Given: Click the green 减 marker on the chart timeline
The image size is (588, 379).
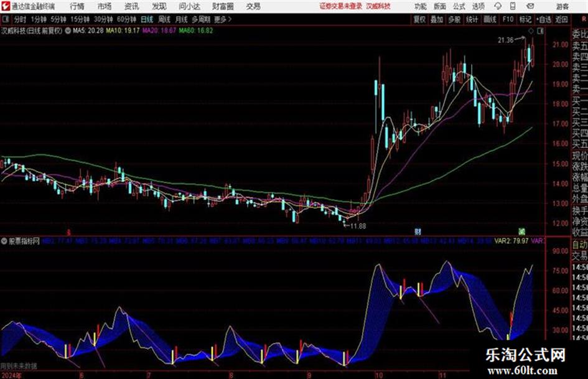Looking at the screenshot, I should 521,232.
